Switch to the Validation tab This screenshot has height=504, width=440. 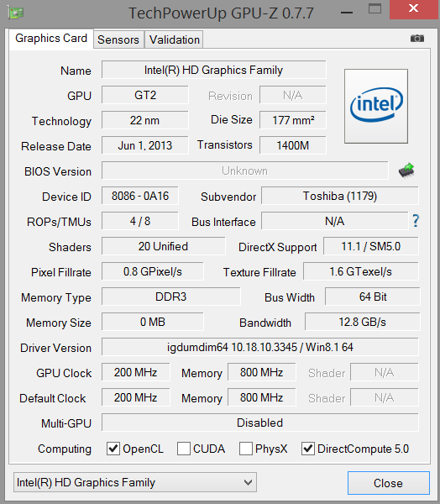coord(174,39)
